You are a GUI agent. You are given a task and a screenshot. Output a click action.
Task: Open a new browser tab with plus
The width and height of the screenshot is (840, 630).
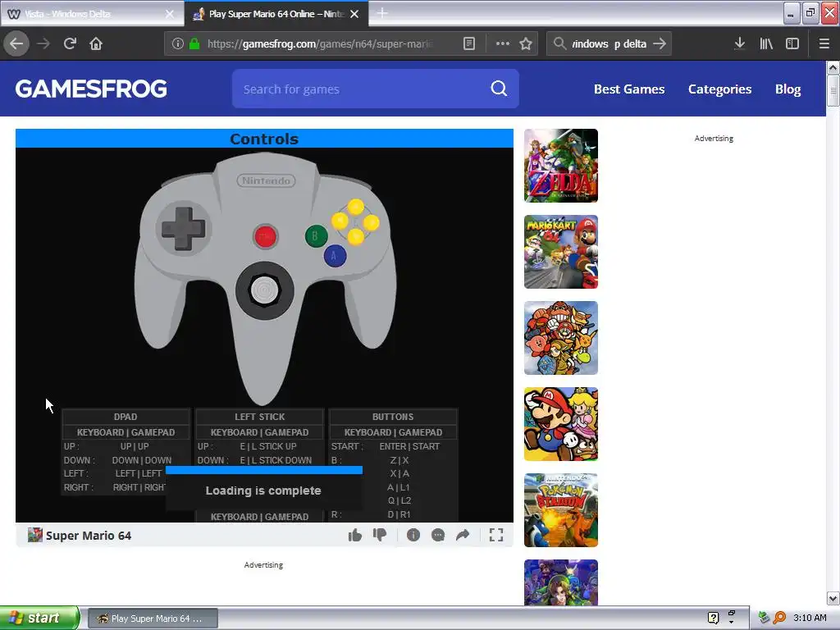tap(382, 13)
